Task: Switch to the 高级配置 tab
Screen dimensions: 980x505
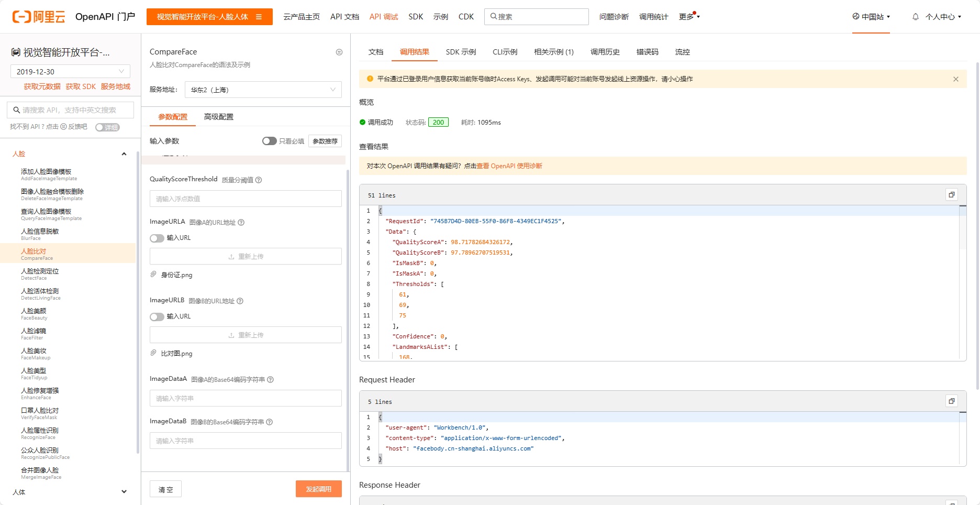Action: pyautogui.click(x=219, y=117)
